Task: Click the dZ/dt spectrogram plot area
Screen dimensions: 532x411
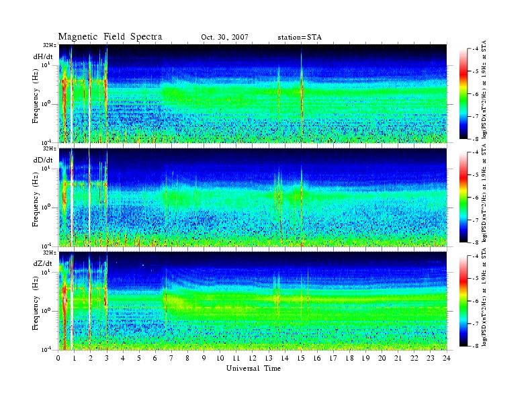Action: click(x=253, y=301)
